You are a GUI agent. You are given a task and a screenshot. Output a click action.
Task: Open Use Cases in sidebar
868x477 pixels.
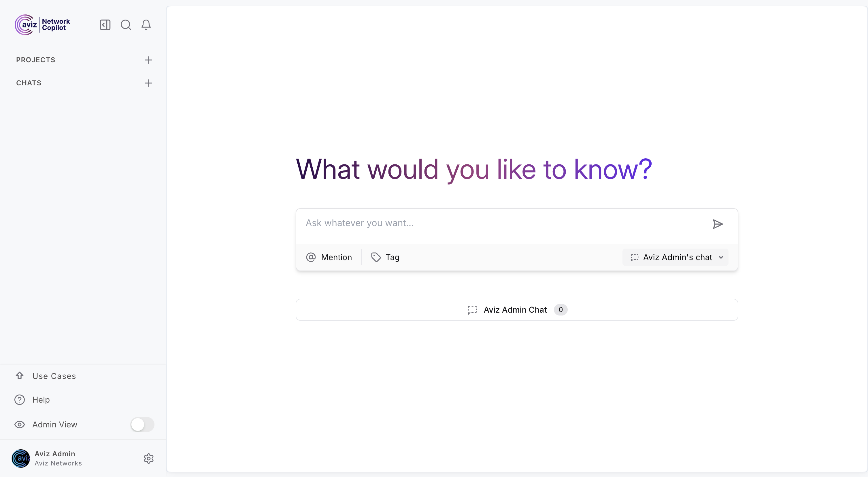[x=54, y=376]
